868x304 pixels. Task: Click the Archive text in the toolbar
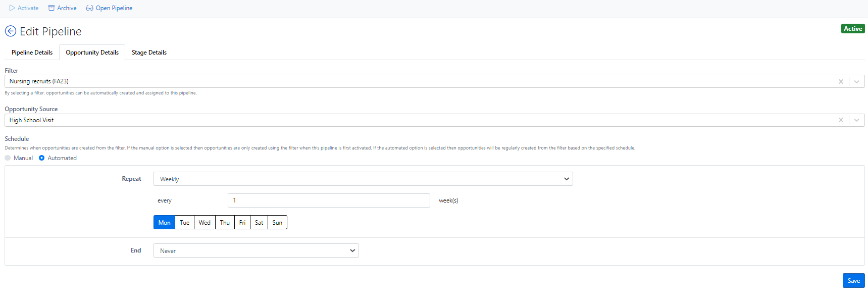click(67, 8)
